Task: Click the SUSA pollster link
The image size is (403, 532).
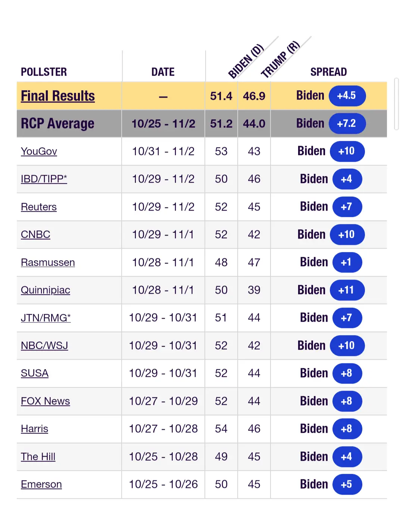Action: click(35, 373)
